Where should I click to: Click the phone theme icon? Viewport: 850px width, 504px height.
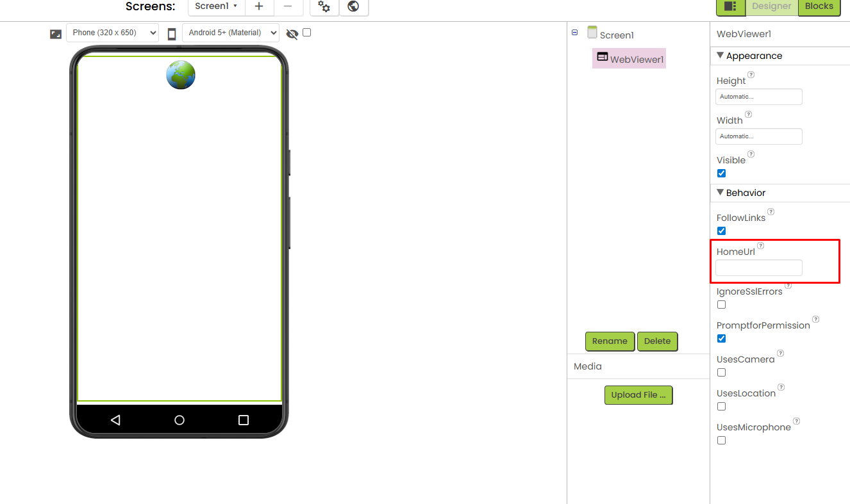tap(172, 34)
